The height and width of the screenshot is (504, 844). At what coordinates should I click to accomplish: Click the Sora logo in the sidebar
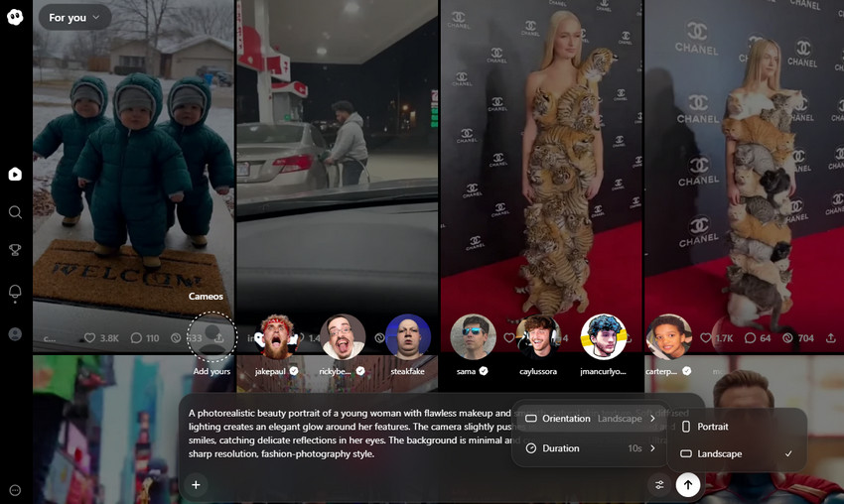point(15,17)
